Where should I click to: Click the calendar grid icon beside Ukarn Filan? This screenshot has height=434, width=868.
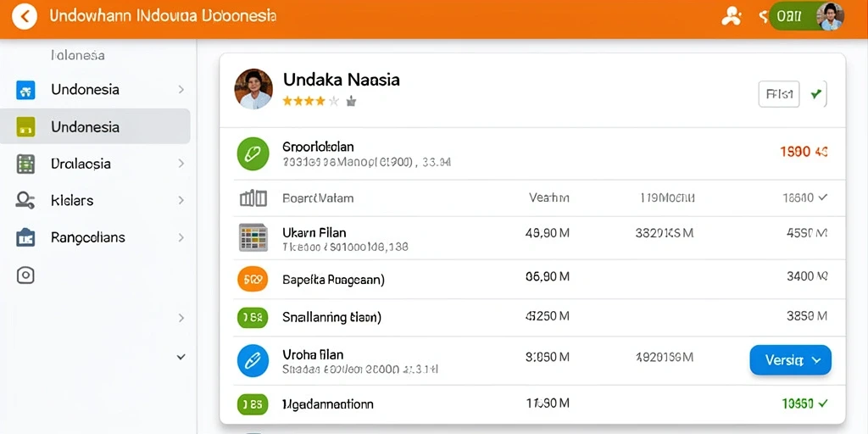253,237
